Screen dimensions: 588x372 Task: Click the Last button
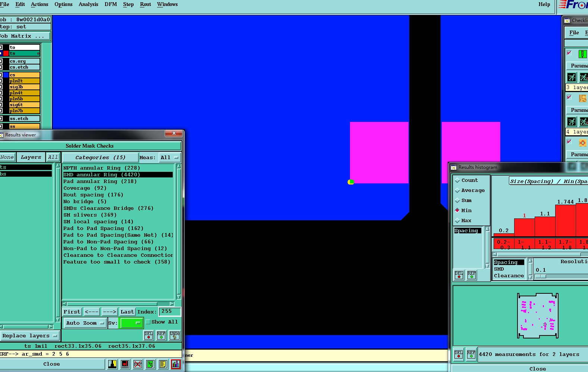pos(127,312)
